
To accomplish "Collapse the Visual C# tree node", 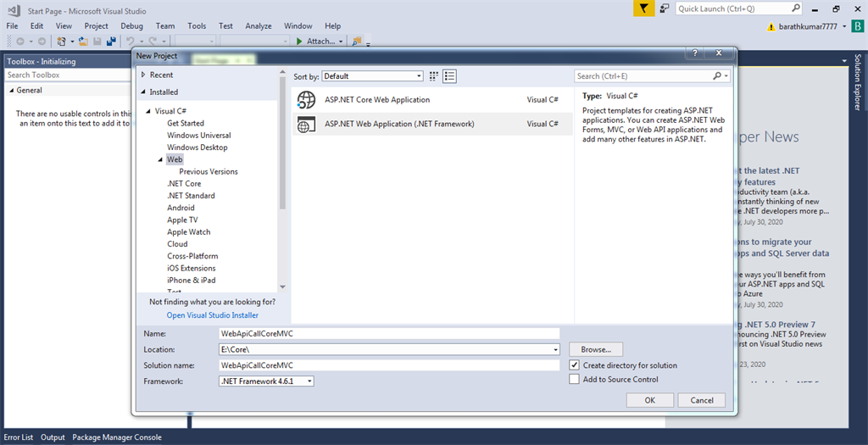I will (x=148, y=111).
